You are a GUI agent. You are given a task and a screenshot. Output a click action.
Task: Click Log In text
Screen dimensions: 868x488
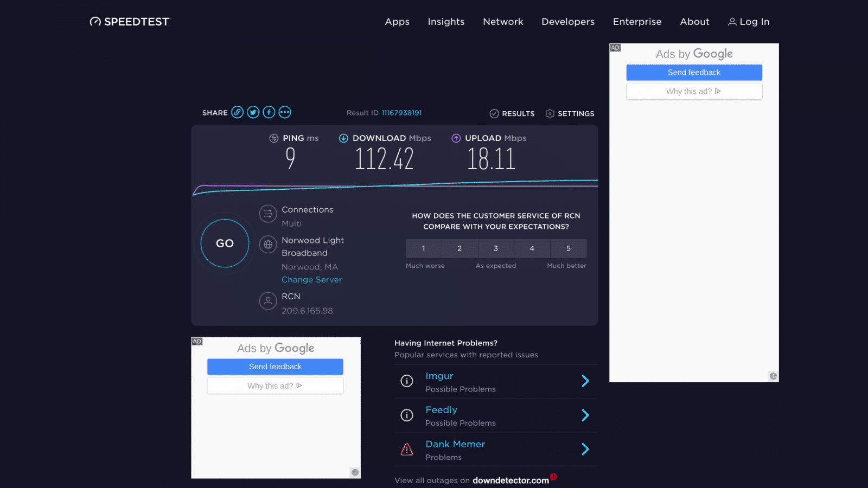pos(755,22)
